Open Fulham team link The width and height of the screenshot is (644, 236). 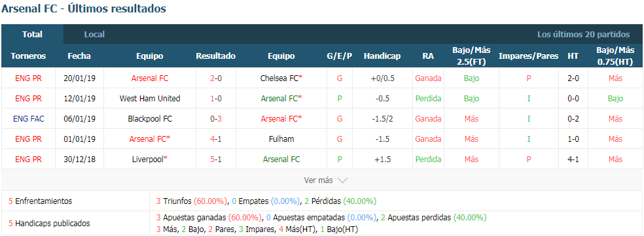click(281, 139)
